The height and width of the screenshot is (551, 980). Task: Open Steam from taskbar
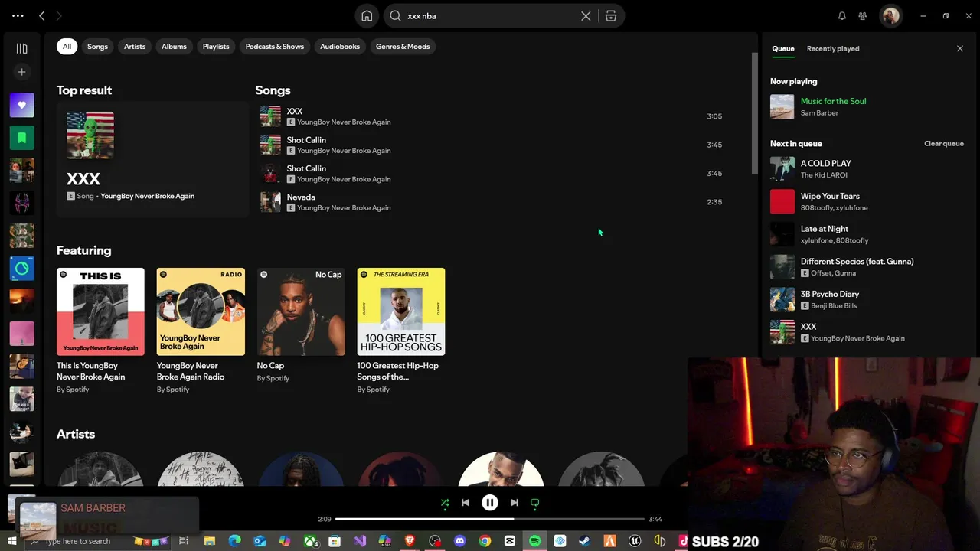[x=585, y=541]
